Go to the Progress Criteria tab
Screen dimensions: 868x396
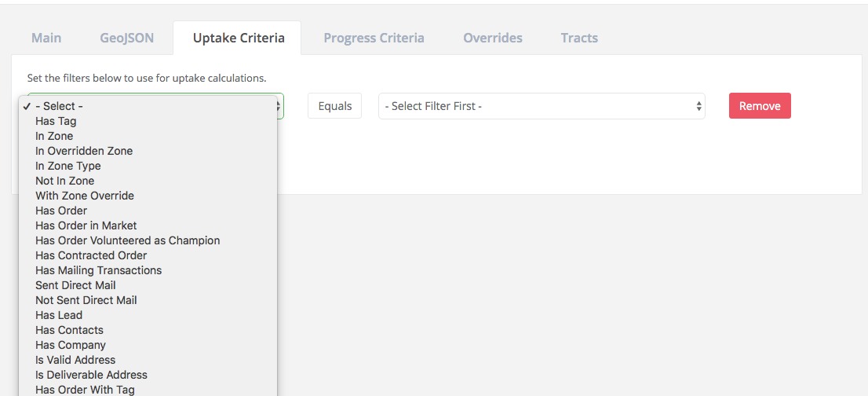[x=374, y=38]
